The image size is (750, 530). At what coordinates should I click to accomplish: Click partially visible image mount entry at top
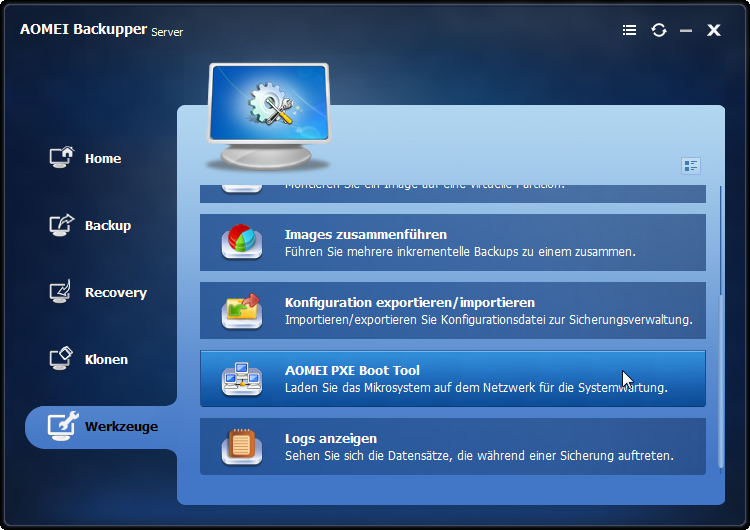pyautogui.click(x=452, y=194)
